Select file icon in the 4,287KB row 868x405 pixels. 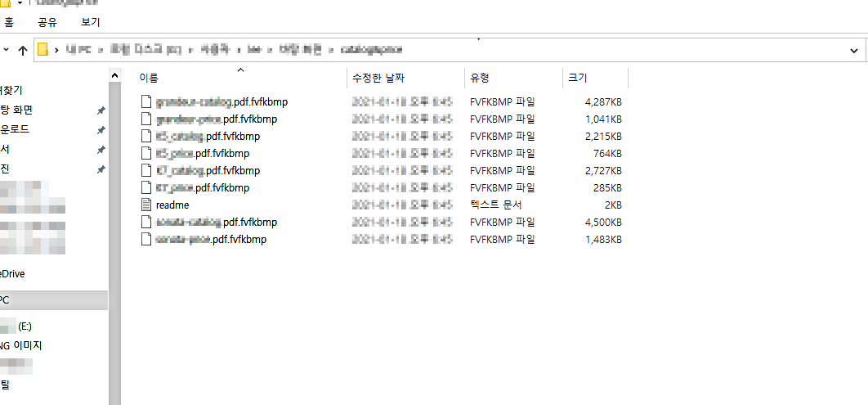[x=146, y=102]
